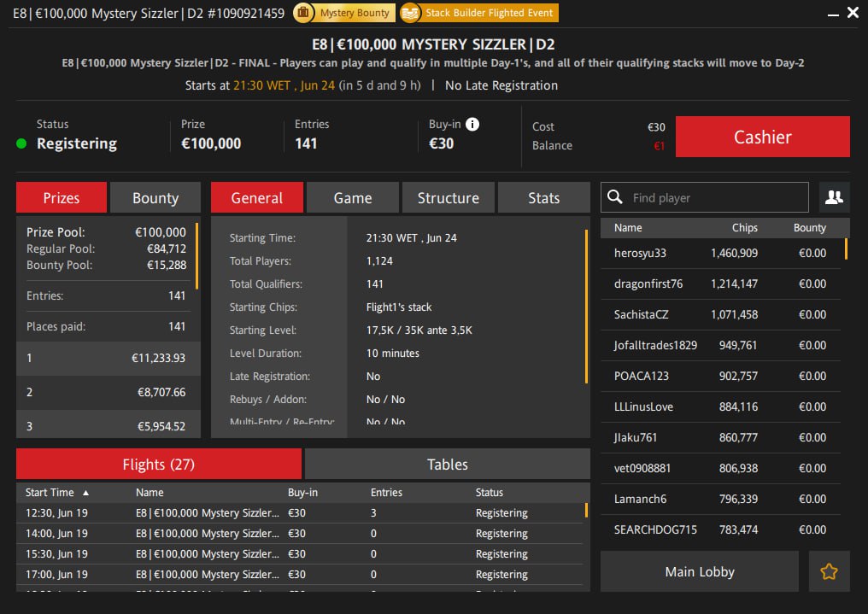
Task: Click the Total Players 1,124 value
Action: [379, 261]
